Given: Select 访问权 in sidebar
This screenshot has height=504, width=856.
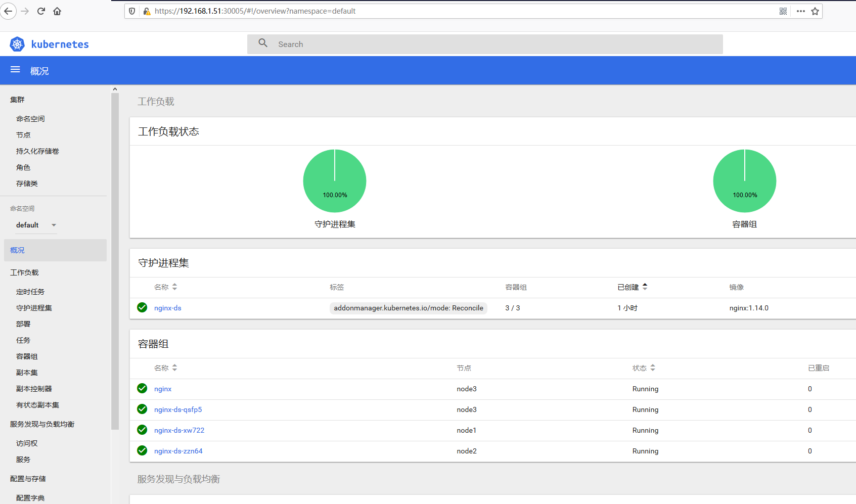Looking at the screenshot, I should click(27, 443).
